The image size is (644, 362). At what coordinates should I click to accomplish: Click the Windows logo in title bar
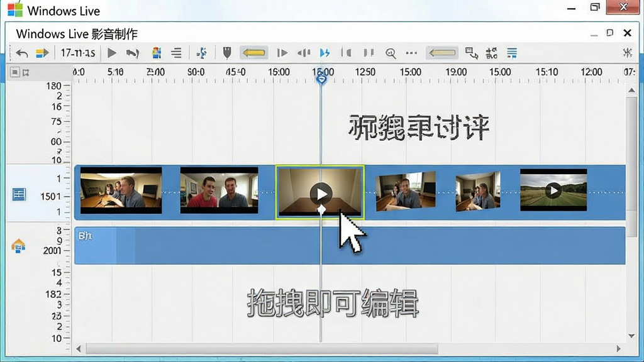click(15, 9)
